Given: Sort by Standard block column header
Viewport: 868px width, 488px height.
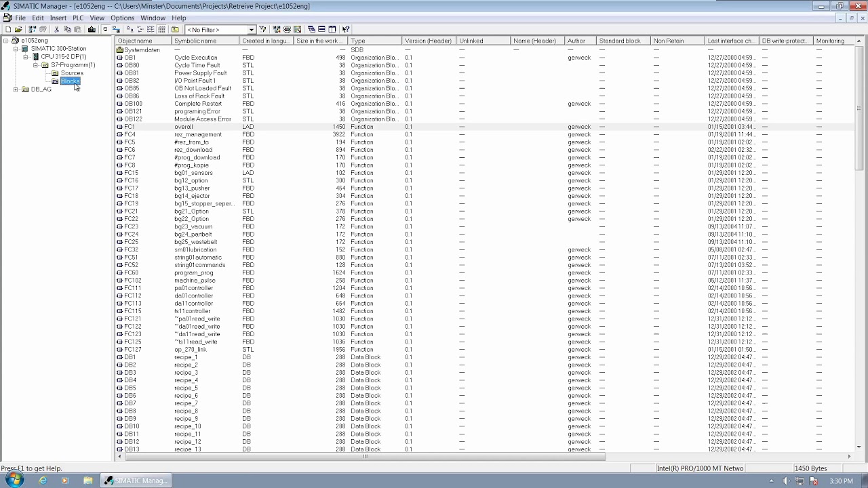Looking at the screenshot, I should point(623,41).
